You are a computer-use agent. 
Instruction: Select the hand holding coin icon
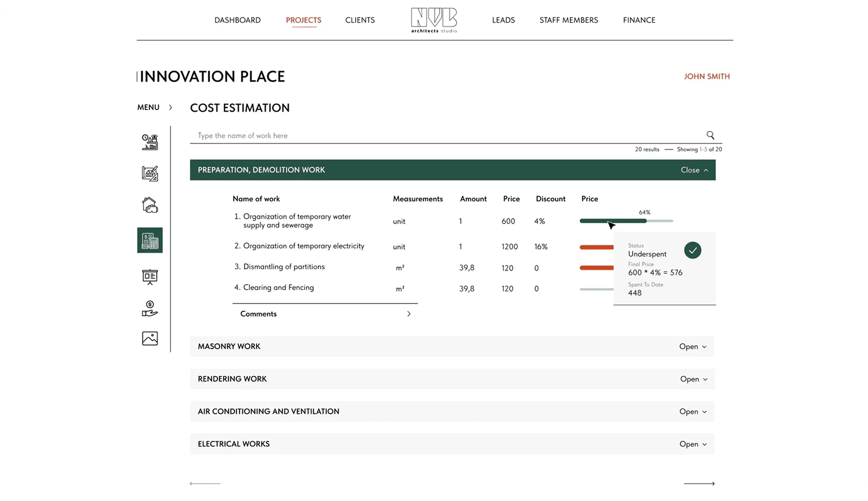(x=150, y=309)
